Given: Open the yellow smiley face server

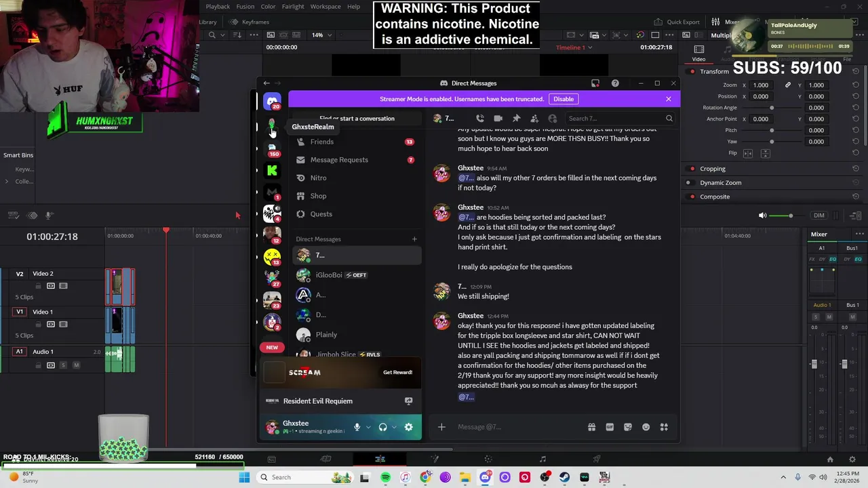Looking at the screenshot, I should [x=272, y=256].
